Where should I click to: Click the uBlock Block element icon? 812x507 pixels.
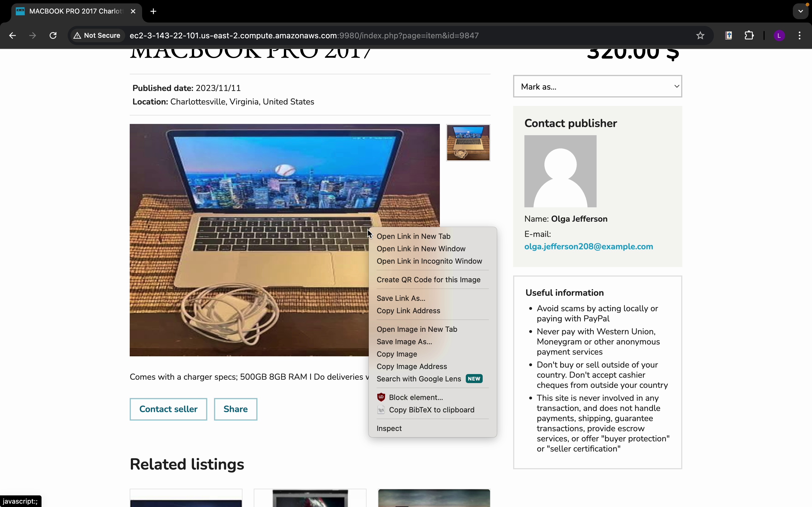pos(381,397)
